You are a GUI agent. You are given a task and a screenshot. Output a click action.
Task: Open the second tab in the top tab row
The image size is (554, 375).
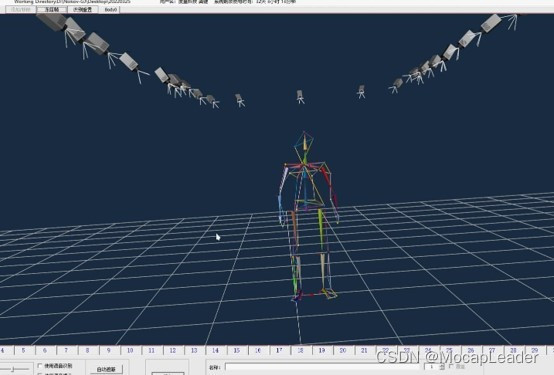coord(52,10)
